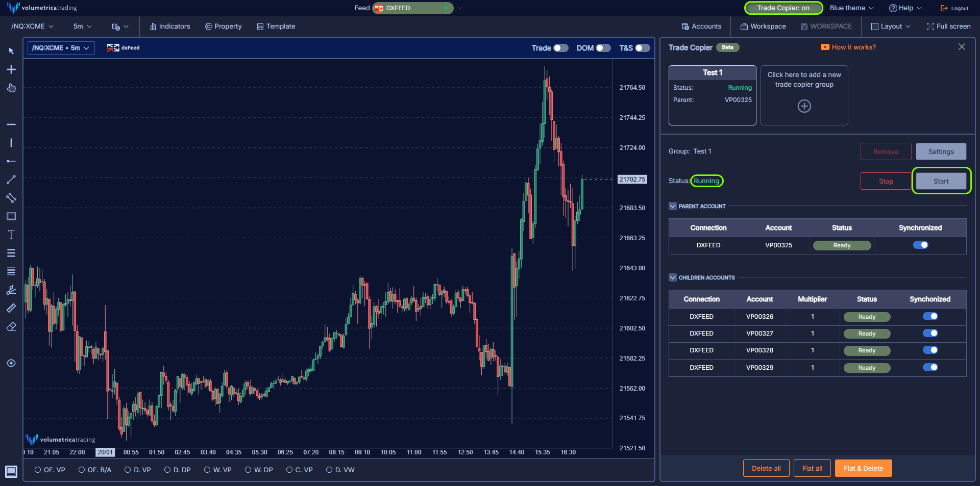Toggle the Trade switch
This screenshot has width=980, height=486.
point(561,48)
